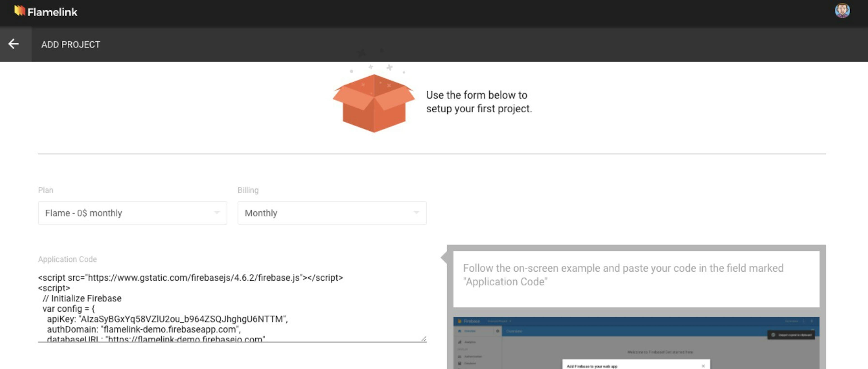Click the Flamelink flame logo icon
This screenshot has width=868, height=369.
20,11
